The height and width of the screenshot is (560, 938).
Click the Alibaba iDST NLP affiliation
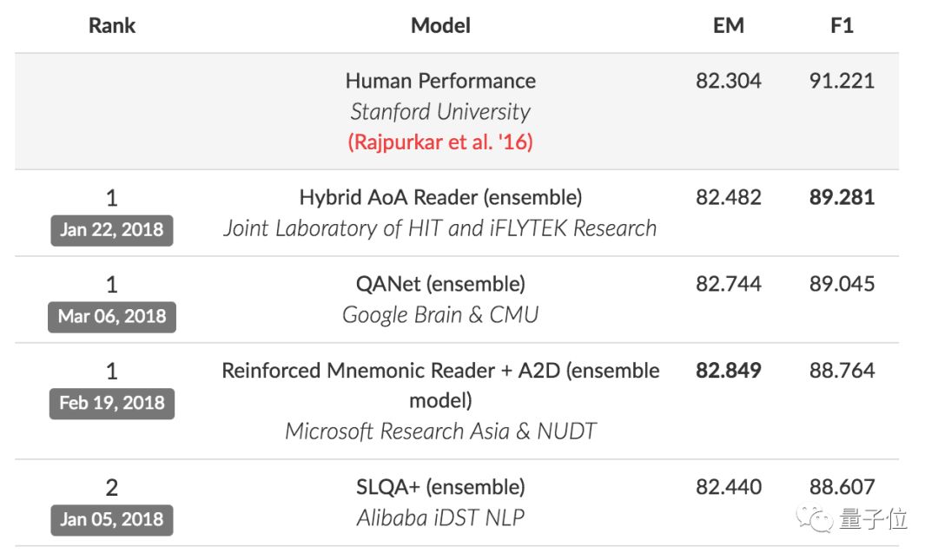point(440,518)
